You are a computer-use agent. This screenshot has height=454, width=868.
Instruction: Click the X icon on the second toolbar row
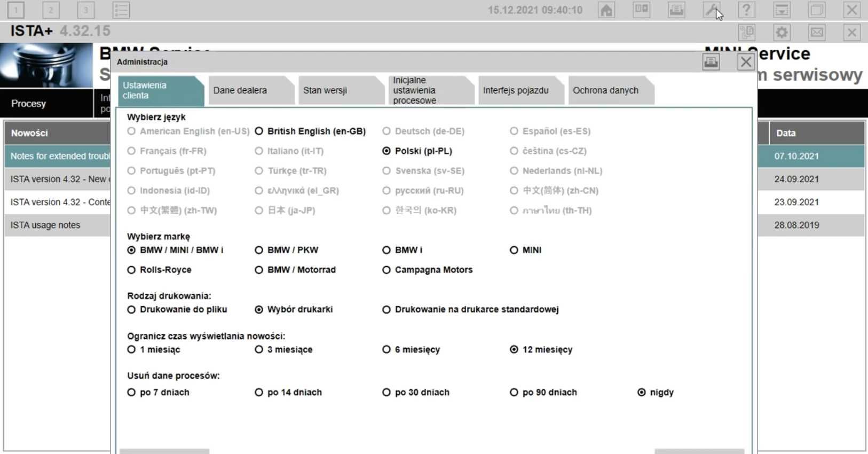(852, 33)
